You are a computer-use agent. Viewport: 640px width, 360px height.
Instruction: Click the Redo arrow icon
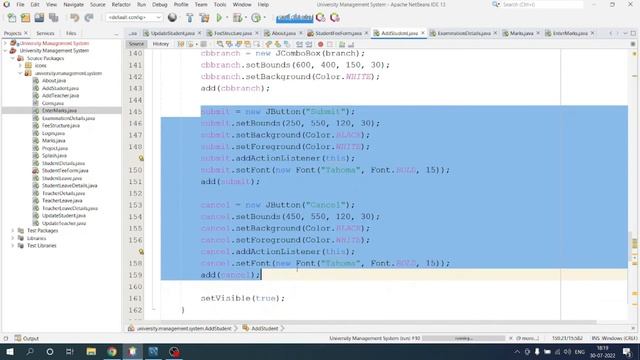[89, 18]
